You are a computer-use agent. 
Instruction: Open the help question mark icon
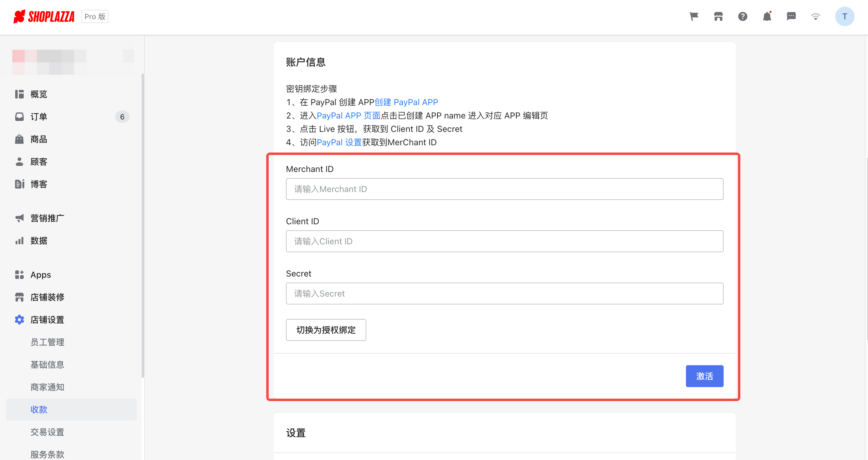(742, 16)
